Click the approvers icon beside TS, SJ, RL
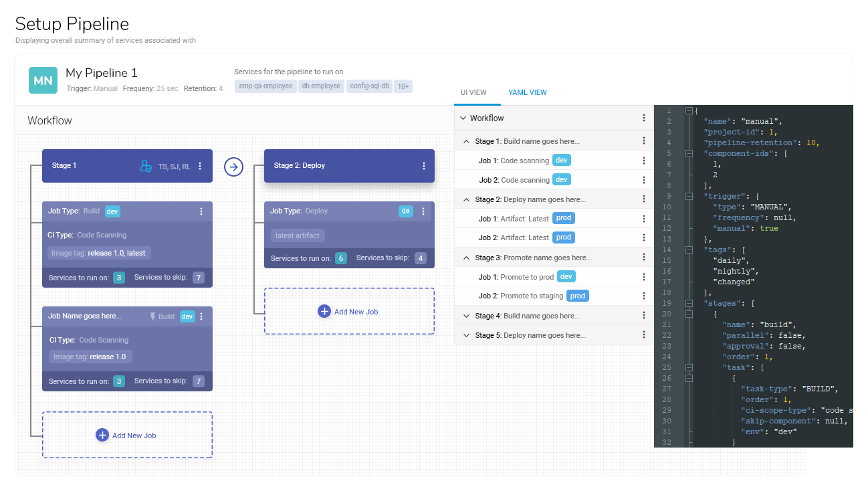868x483 pixels. (146, 166)
